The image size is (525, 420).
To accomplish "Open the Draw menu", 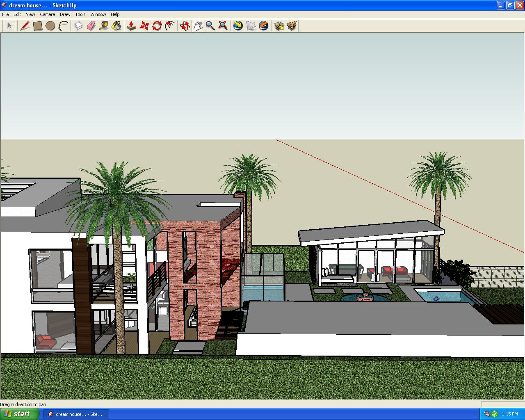I will [65, 14].
